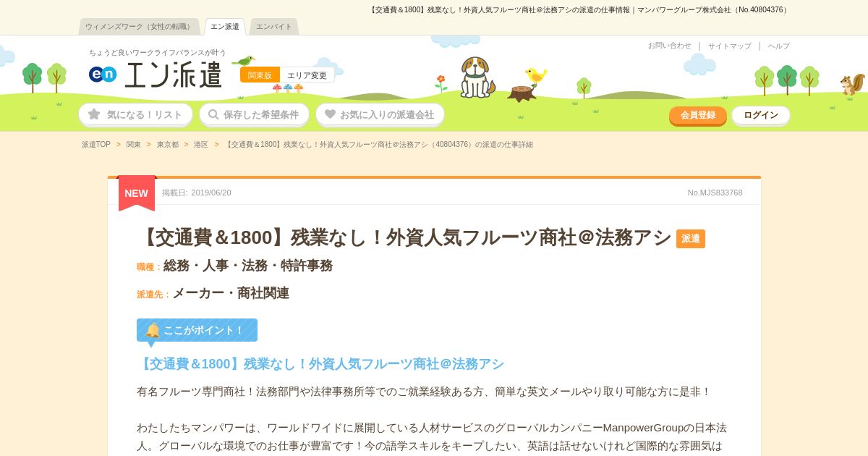The height and width of the screenshot is (456, 868).
Task: Open the ヘルプ link
Action: click(x=779, y=46)
